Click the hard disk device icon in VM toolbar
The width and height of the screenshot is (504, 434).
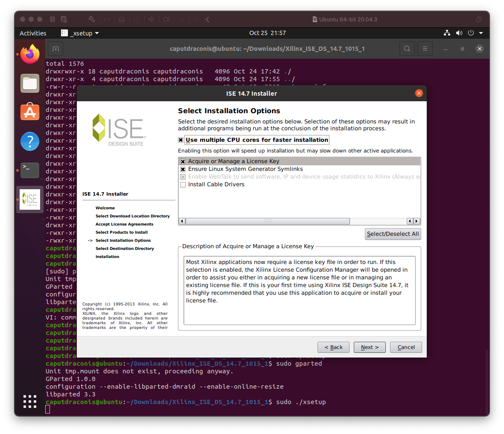(x=122, y=19)
